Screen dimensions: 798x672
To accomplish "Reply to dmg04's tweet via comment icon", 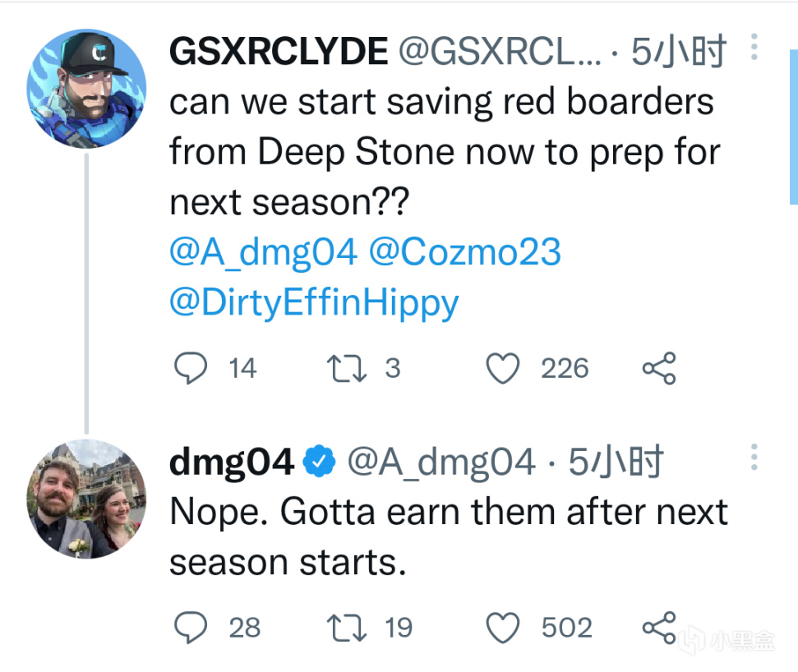I will coord(190,628).
